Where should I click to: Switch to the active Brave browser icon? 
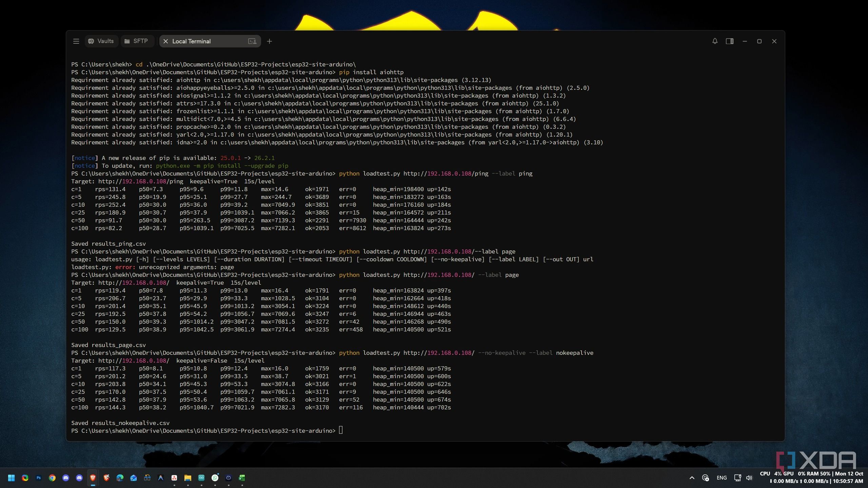point(93,478)
